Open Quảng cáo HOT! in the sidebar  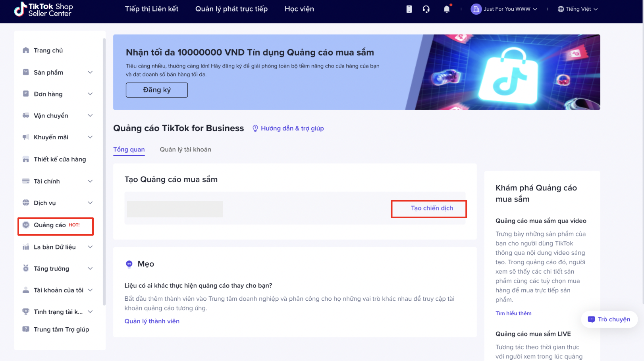pyautogui.click(x=56, y=226)
